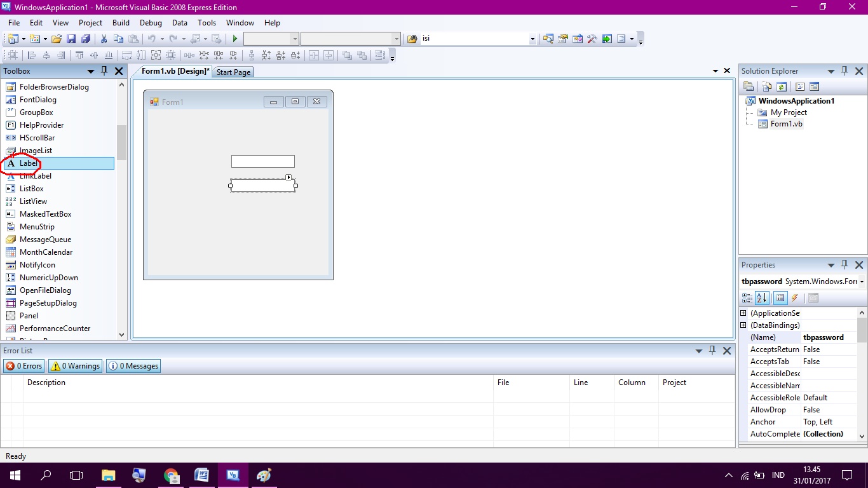This screenshot has height=488, width=868.
Task: Click the Refresh icon in Solution Explorer
Action: (781, 86)
